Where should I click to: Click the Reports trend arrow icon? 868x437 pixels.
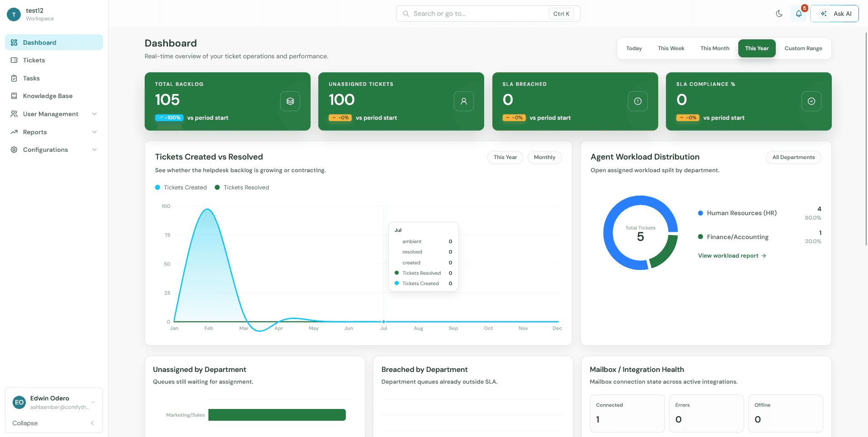(x=14, y=132)
